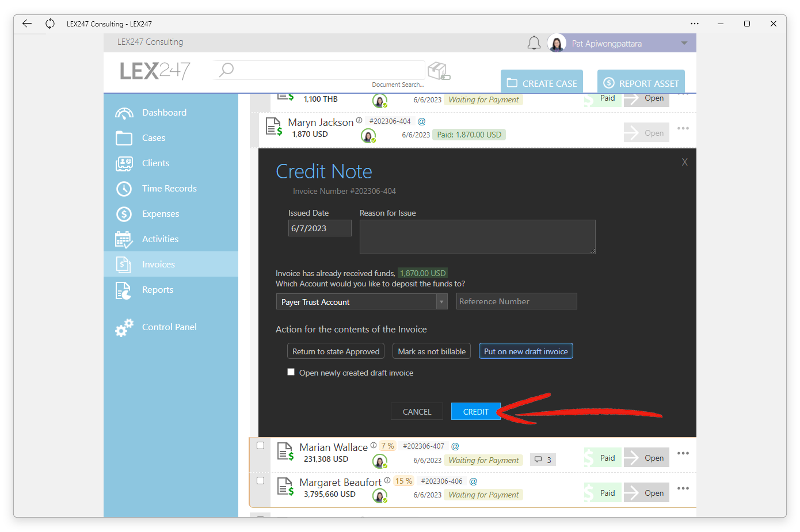Open more options for Maryn Jackson invoice
This screenshot has width=800, height=532.
[683, 128]
